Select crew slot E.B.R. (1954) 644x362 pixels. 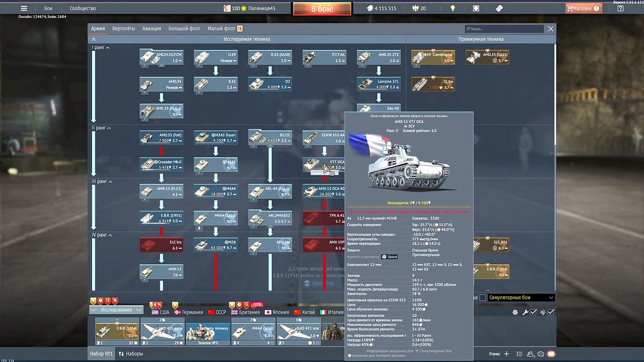click(x=117, y=331)
